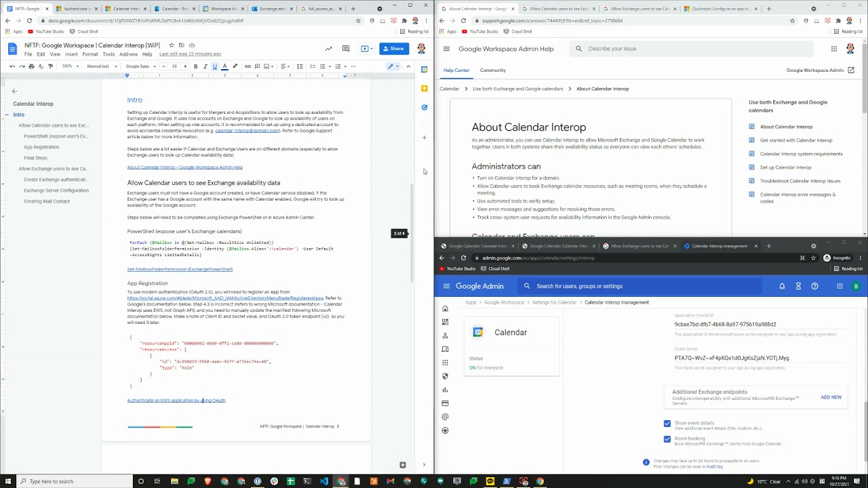This screenshot has width=868, height=488.
Task: Insert a checklist
Action: click(311, 66)
